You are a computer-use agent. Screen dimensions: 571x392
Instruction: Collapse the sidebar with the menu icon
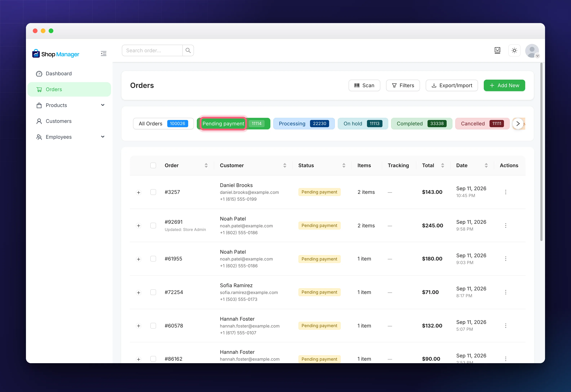coord(103,54)
